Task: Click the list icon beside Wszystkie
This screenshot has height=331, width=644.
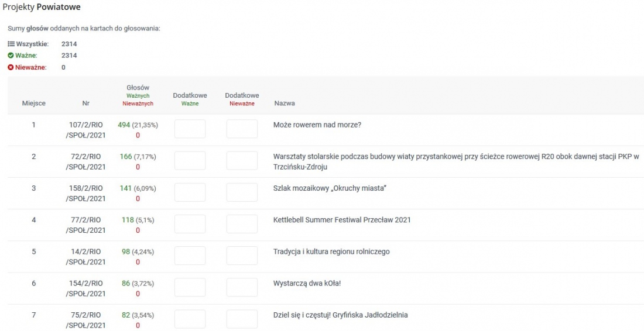Action: [x=11, y=44]
